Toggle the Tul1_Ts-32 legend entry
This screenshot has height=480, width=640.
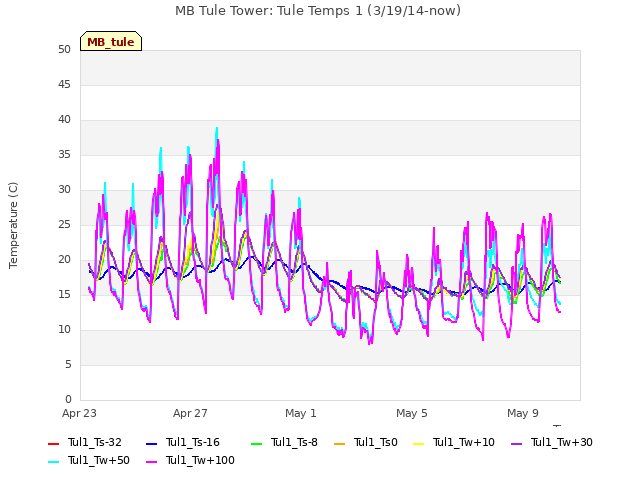click(x=84, y=442)
